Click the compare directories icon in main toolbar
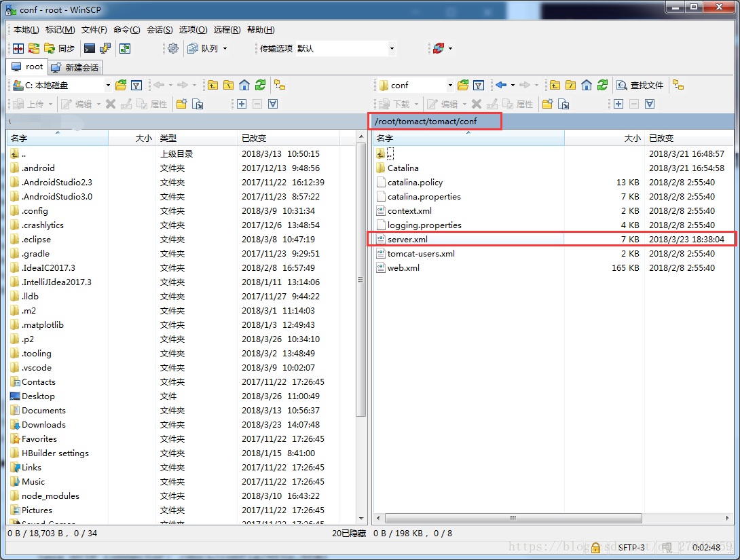Viewport: 740px width, 560px height. (x=18, y=48)
